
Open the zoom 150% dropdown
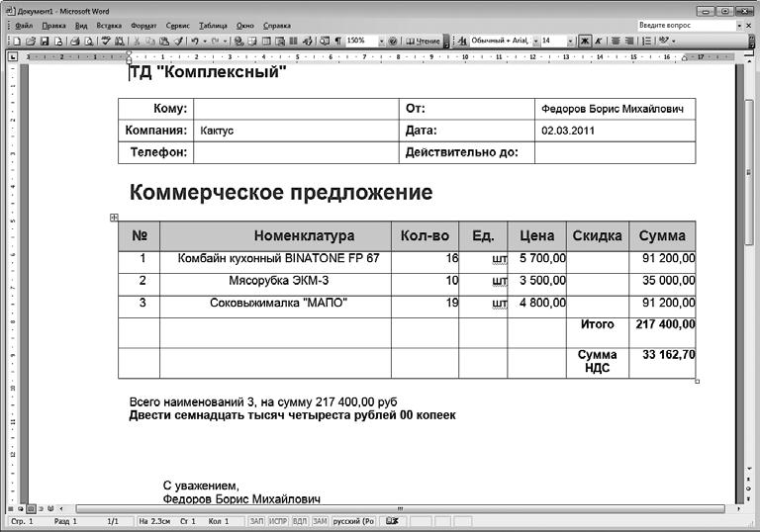pyautogui.click(x=381, y=42)
